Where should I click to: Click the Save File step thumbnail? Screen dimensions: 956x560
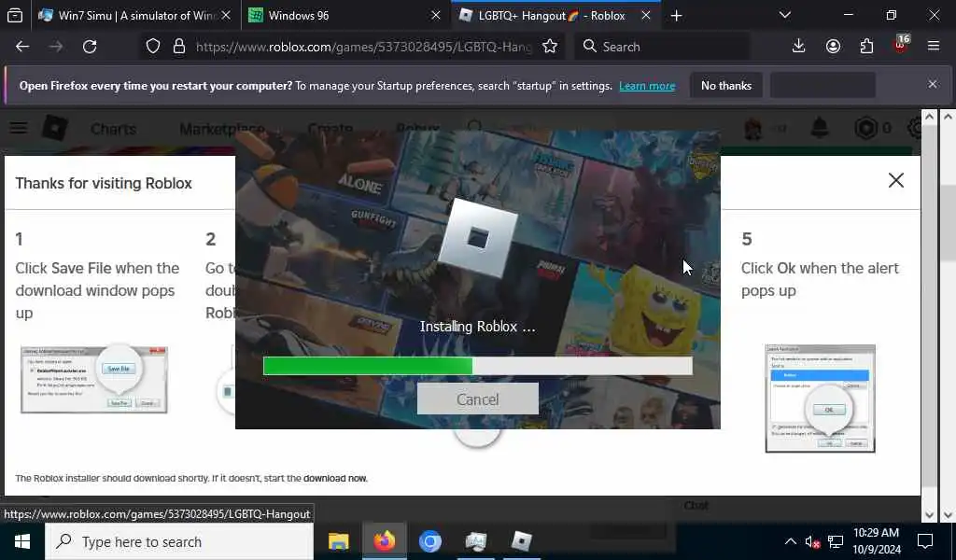click(94, 380)
